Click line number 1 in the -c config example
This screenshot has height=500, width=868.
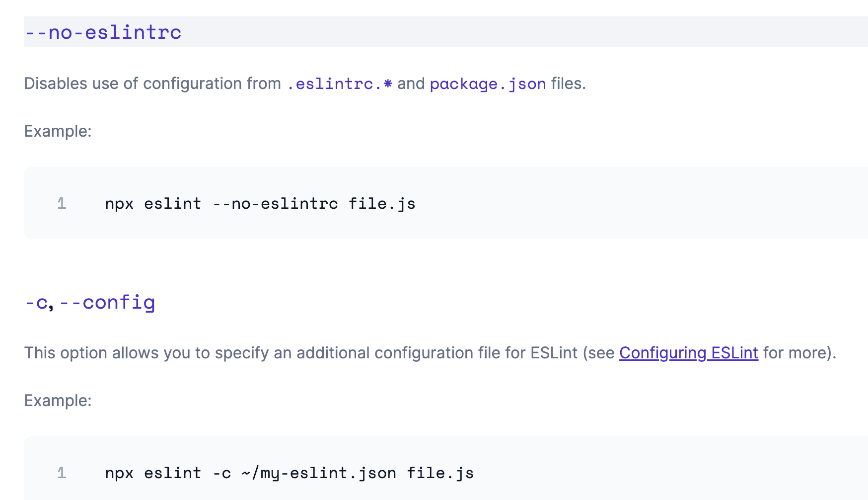[x=62, y=473]
